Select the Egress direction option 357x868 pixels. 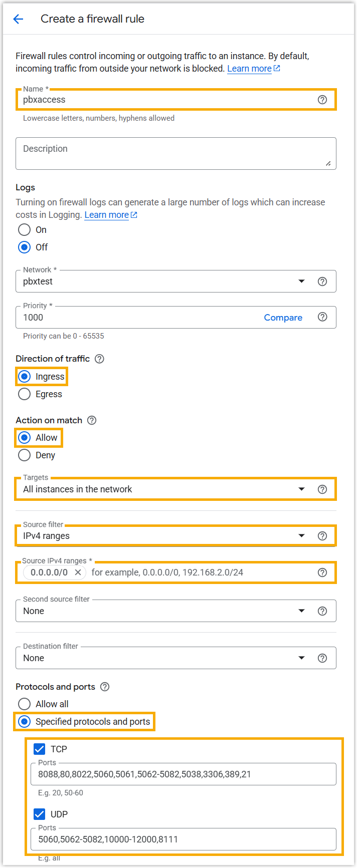pos(25,394)
